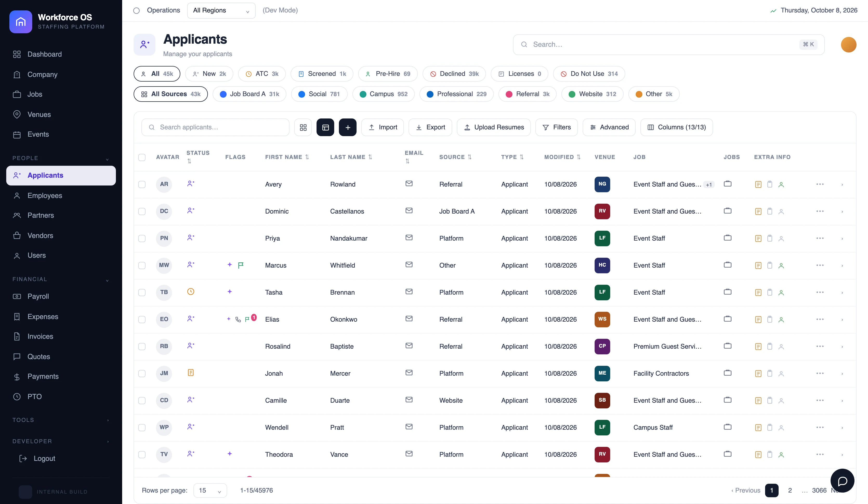868x504 pixels.
Task: Check the row box for Camille Duarte
Action: (142, 400)
